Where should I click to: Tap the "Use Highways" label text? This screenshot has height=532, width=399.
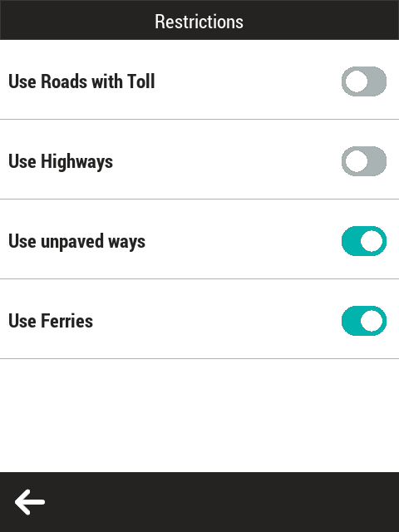[x=61, y=161]
